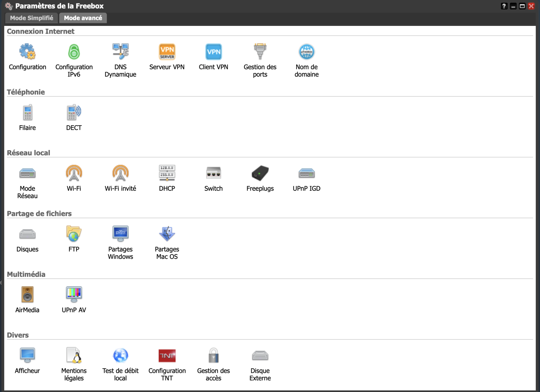Click the Partage de fichiers heading
This screenshot has width=540, height=392.
(39, 213)
